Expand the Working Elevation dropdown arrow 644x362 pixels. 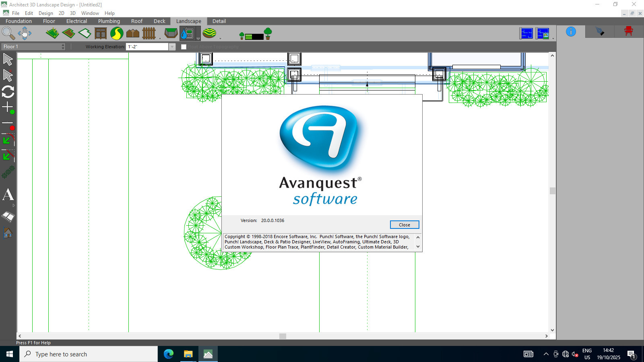pyautogui.click(x=172, y=47)
